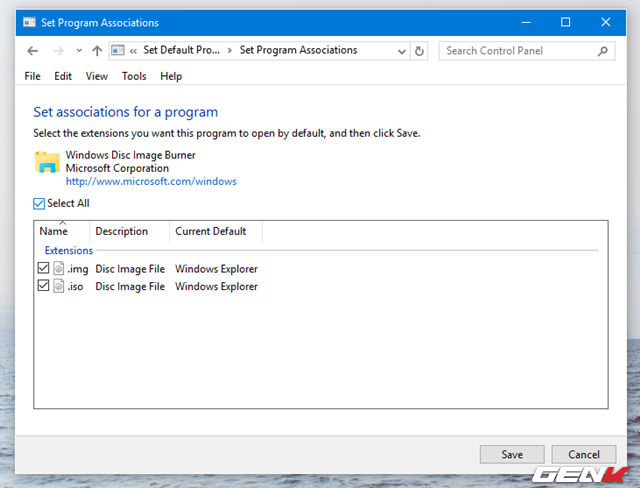This screenshot has width=640, height=488.
Task: Click the .img file type icon
Action: click(59, 268)
